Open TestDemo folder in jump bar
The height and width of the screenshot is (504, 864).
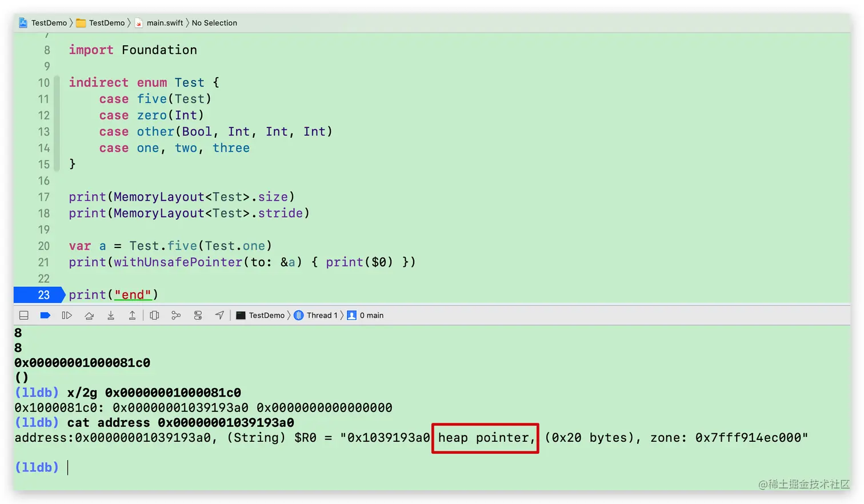point(101,23)
